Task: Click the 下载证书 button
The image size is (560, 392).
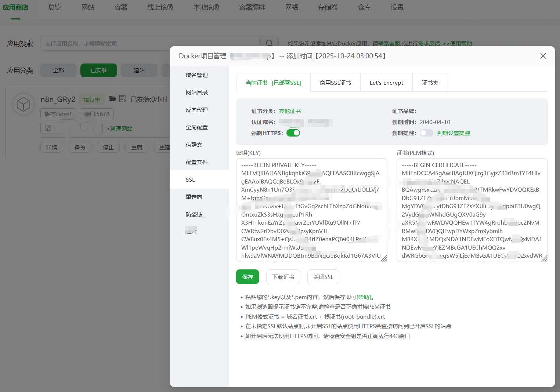Action: (283, 277)
